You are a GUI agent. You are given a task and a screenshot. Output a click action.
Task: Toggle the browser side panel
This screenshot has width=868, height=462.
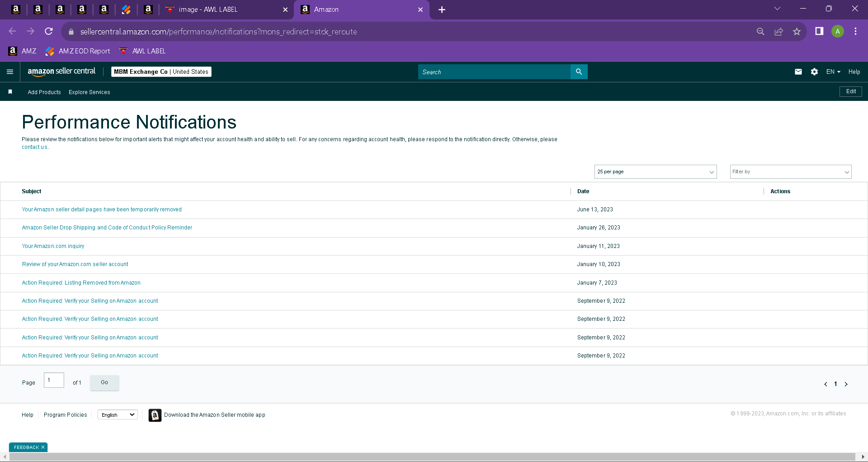point(819,31)
